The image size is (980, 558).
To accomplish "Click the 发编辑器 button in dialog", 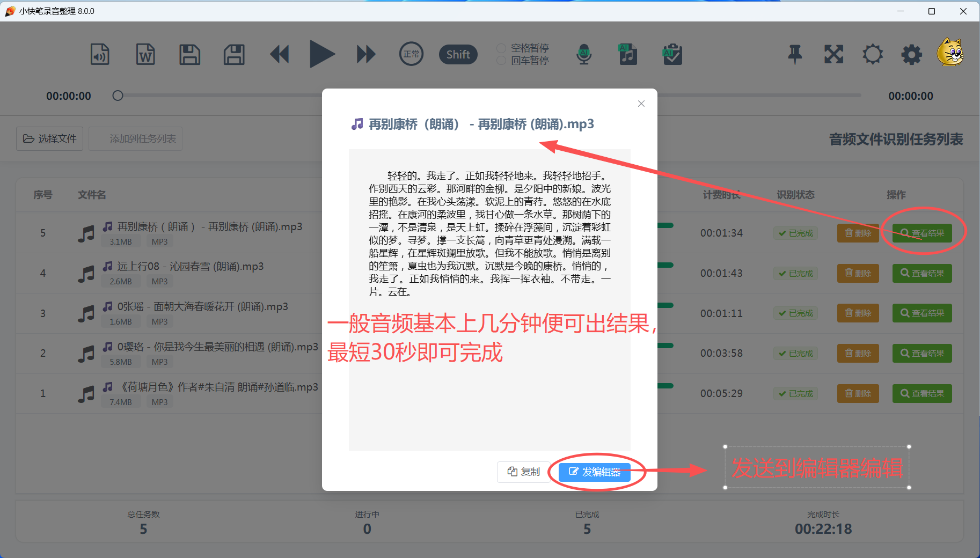I will tap(594, 472).
